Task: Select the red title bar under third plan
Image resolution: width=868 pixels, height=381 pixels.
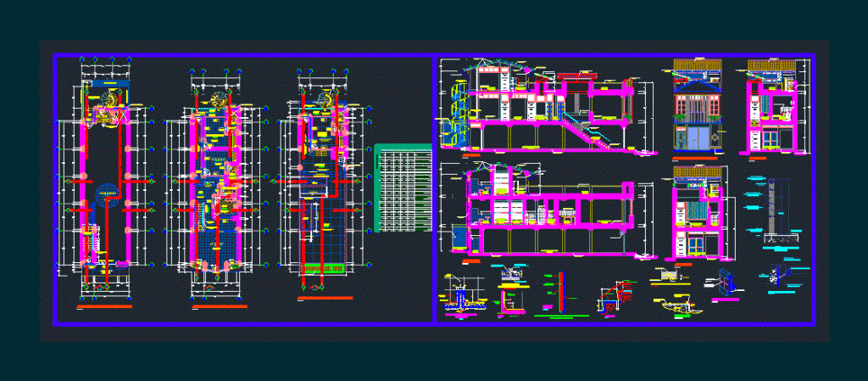Action: 325,299
